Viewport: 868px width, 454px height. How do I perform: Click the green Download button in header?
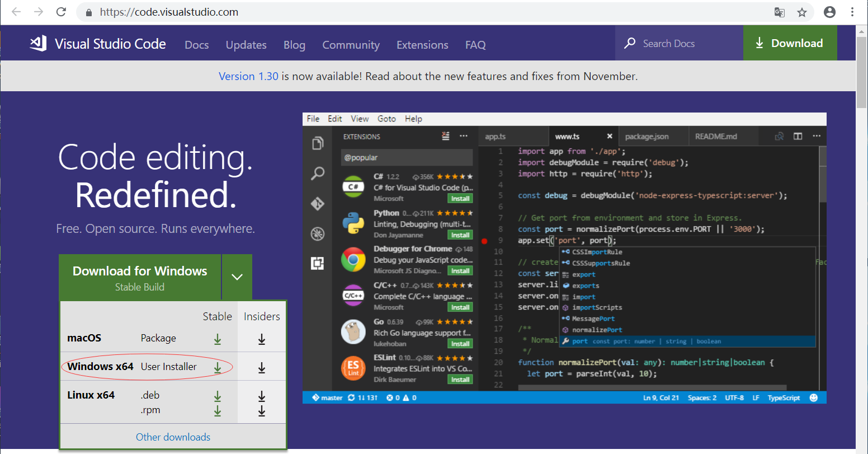point(790,43)
